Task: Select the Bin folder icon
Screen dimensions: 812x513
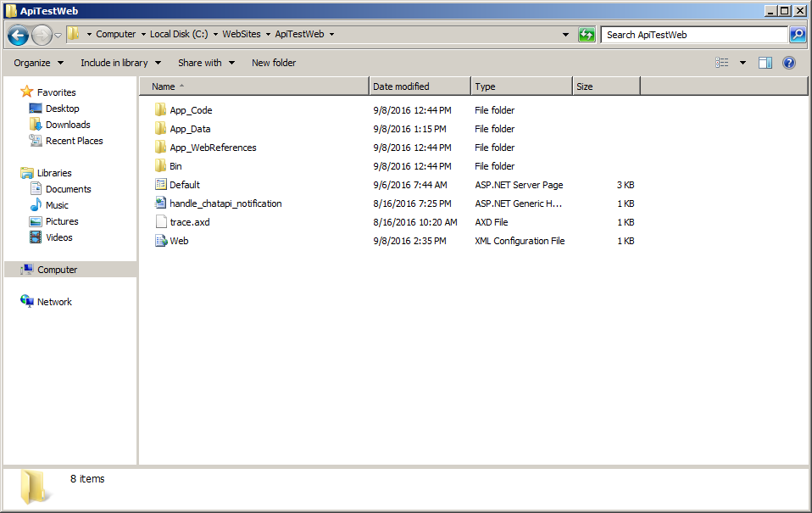Action: click(160, 166)
